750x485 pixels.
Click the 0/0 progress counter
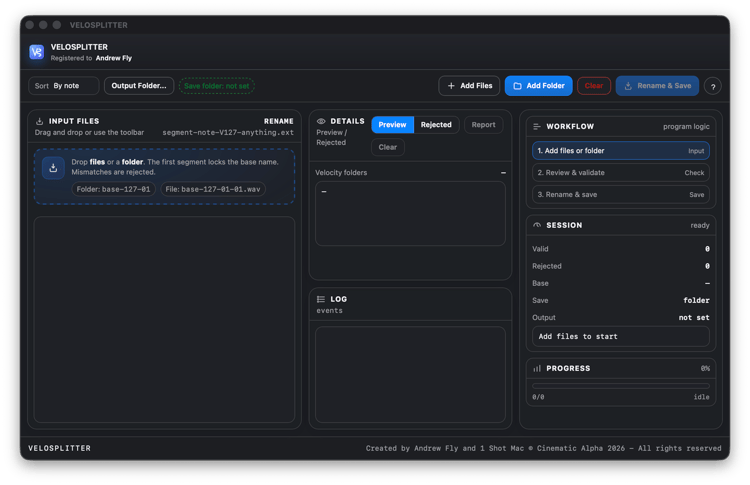pos(538,397)
